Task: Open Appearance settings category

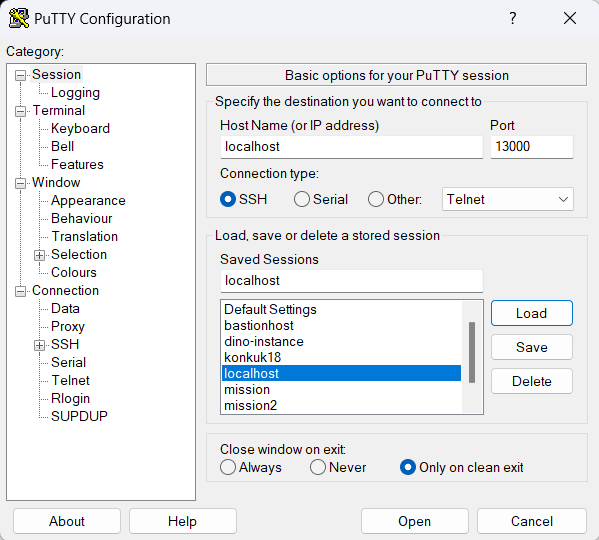Action: (88, 200)
